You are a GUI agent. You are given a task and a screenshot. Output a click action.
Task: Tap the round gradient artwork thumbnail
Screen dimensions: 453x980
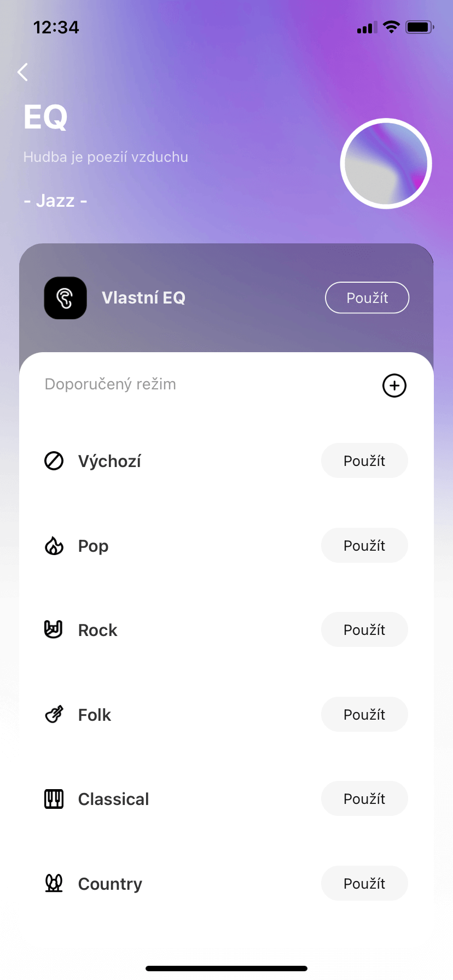pos(386,164)
